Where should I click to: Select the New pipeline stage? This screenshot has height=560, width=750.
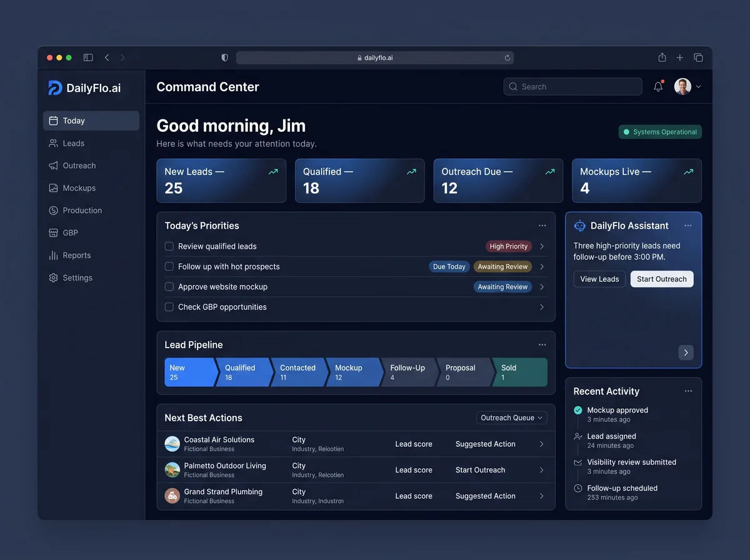[x=191, y=372]
